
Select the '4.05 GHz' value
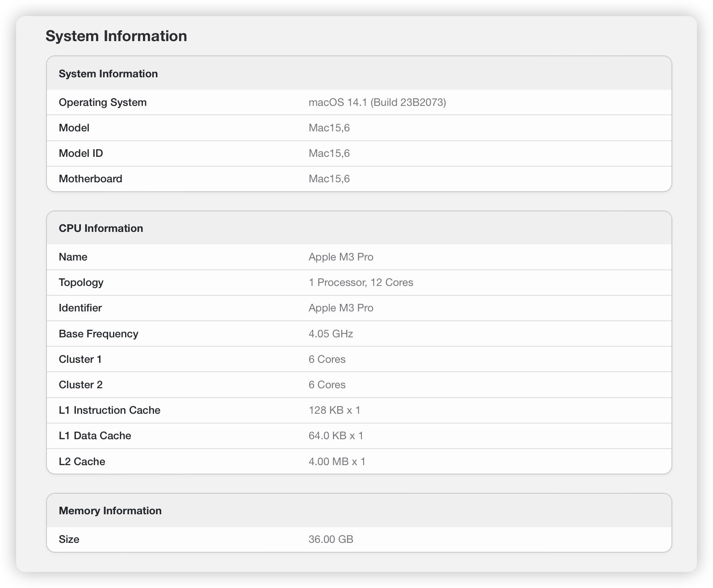pos(331,334)
